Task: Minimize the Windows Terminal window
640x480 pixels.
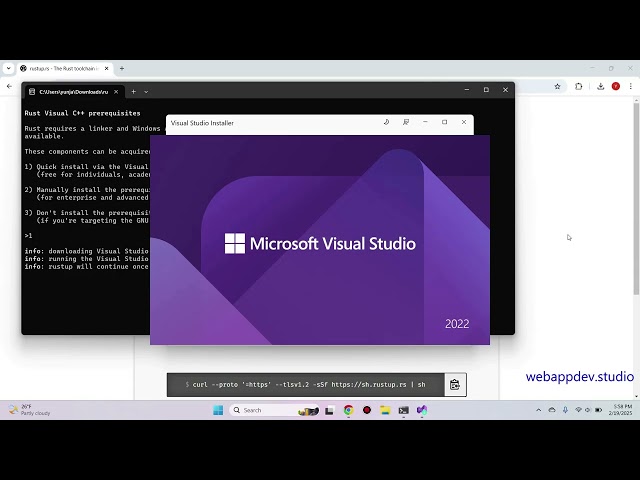Action: pyautogui.click(x=467, y=90)
